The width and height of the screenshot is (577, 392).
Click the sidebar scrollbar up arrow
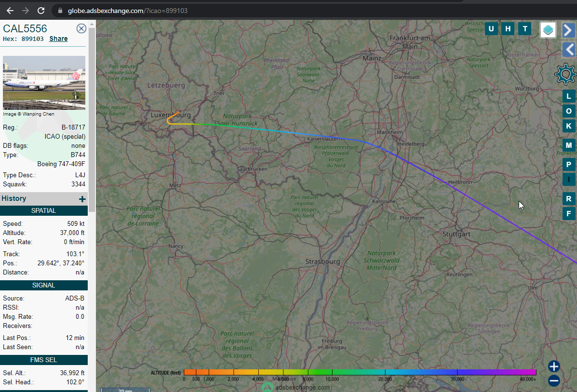pyautogui.click(x=92, y=24)
